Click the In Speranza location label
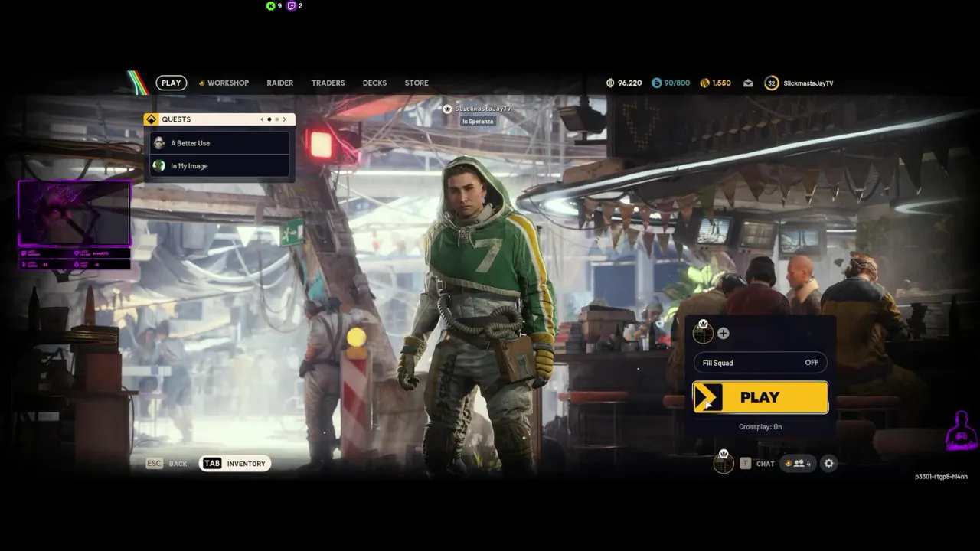Screen dimensions: 980x551 [478, 121]
